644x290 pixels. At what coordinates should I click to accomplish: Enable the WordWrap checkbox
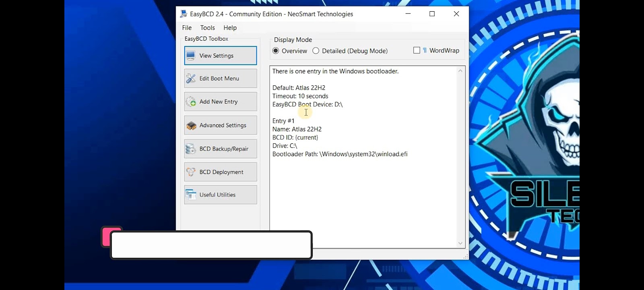[x=417, y=50]
